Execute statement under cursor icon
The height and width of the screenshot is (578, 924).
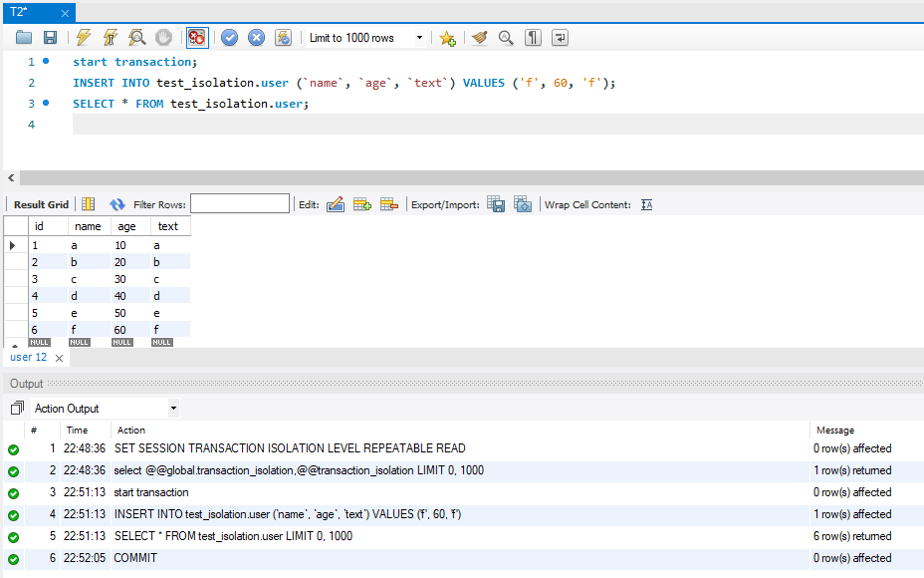[111, 38]
